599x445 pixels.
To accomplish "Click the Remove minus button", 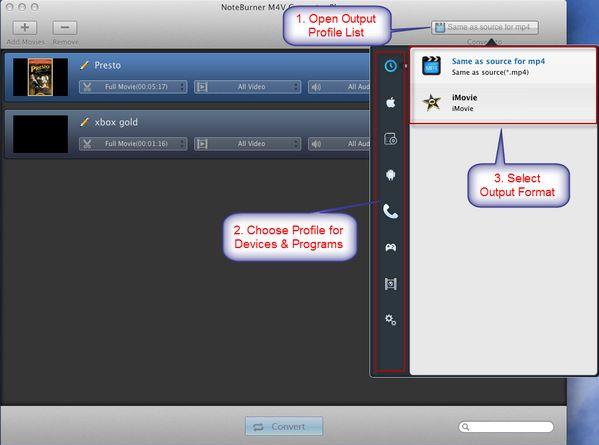I will (x=65, y=28).
